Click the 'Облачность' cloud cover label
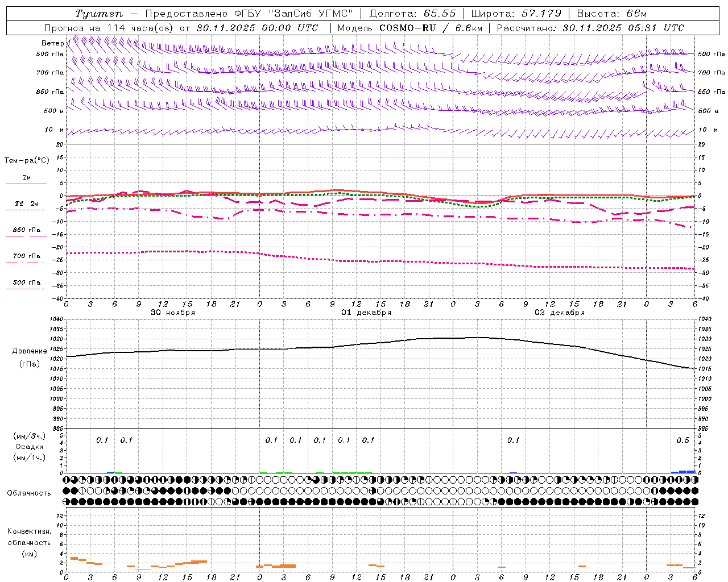This screenshot has height=582, width=728. point(29,493)
